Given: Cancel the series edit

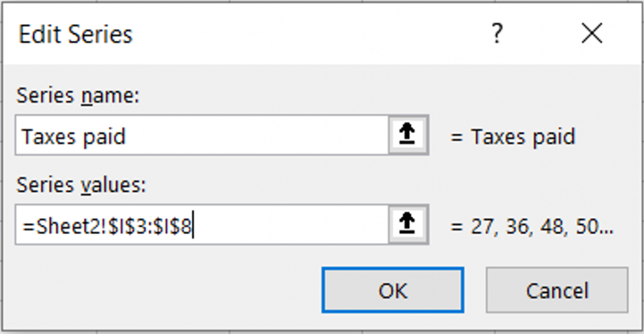Looking at the screenshot, I should 556,291.
